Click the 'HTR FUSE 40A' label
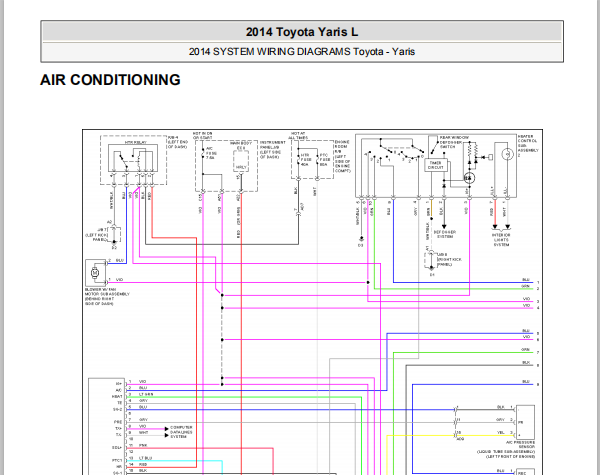The width and height of the screenshot is (600, 475). click(306, 160)
